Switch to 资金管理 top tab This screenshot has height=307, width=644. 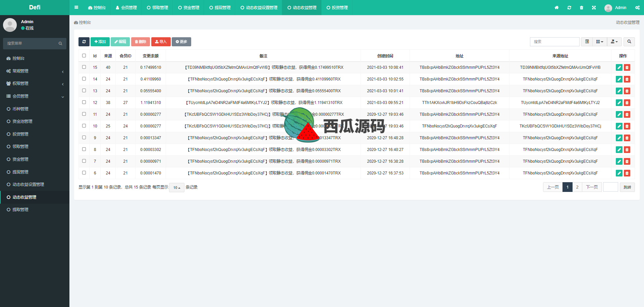point(189,7)
